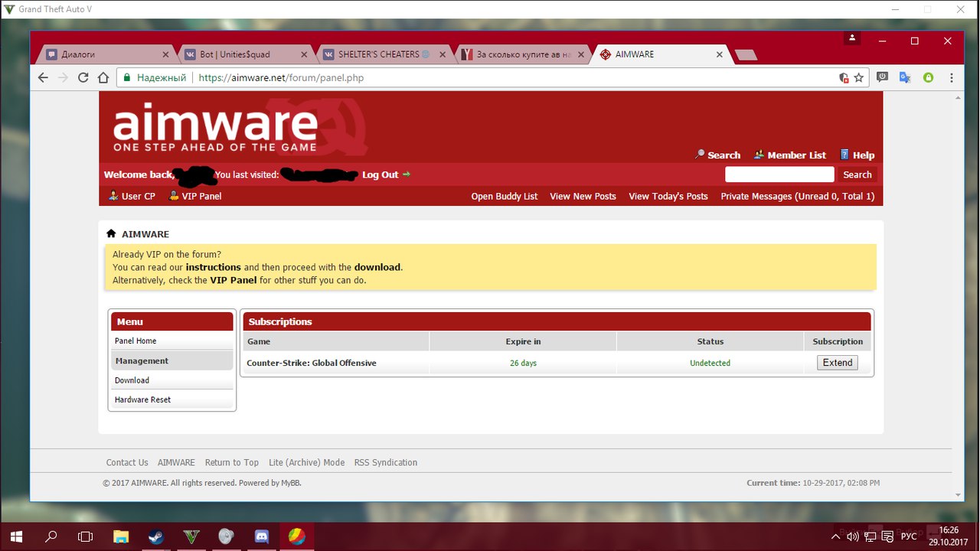Switch to the Bot | Unities$quad tab
Image resolution: width=980 pixels, height=551 pixels.
click(234, 54)
